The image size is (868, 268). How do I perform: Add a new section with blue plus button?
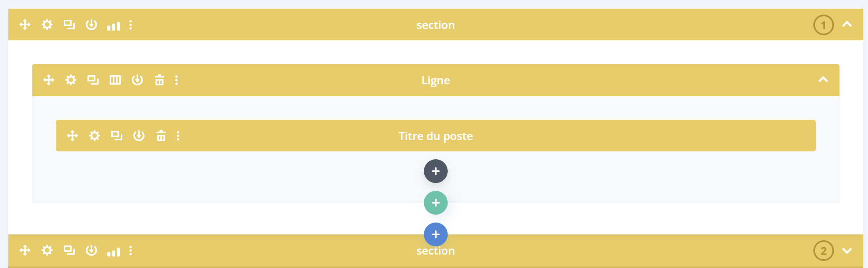click(436, 234)
